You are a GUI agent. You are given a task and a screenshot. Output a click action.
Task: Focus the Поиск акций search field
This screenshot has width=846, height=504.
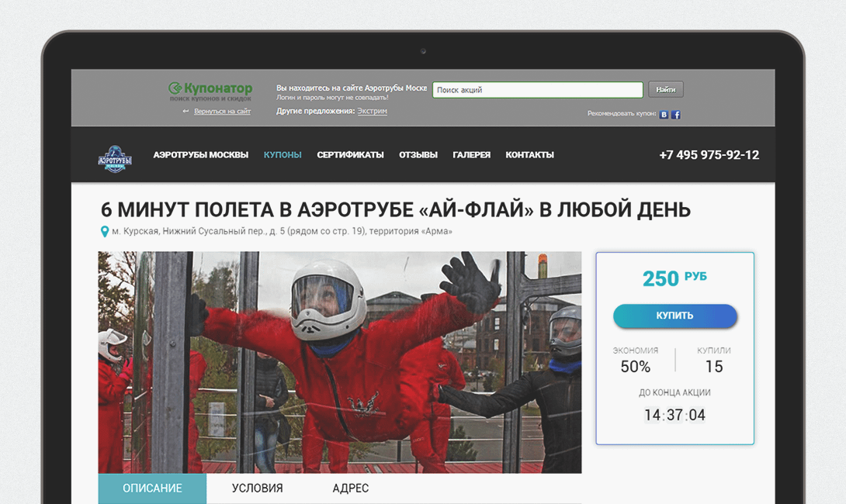pyautogui.click(x=538, y=89)
